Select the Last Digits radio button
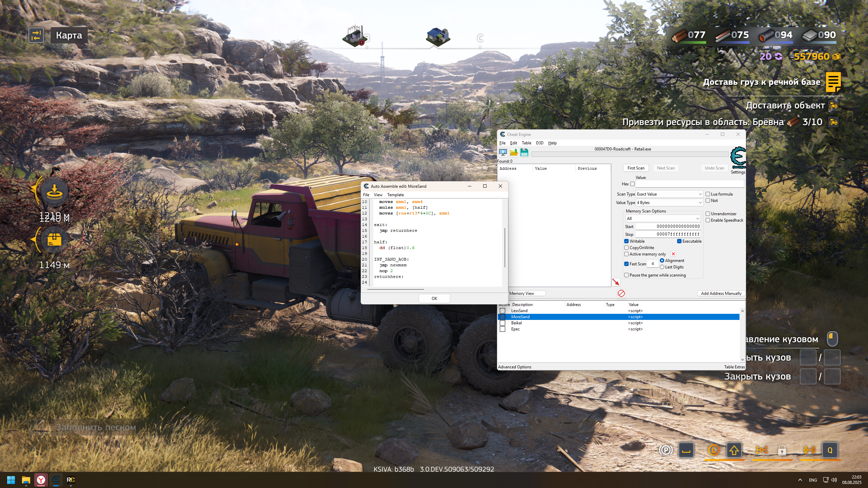 click(662, 267)
